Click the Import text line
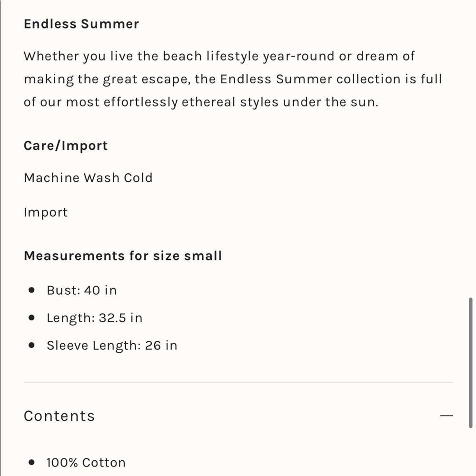Viewport: 476px width, 476px height. click(46, 212)
